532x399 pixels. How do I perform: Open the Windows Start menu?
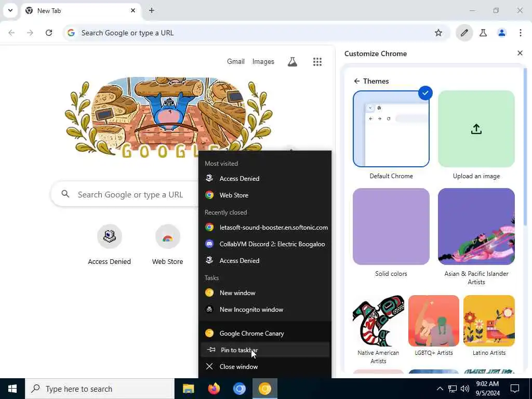pyautogui.click(x=12, y=389)
